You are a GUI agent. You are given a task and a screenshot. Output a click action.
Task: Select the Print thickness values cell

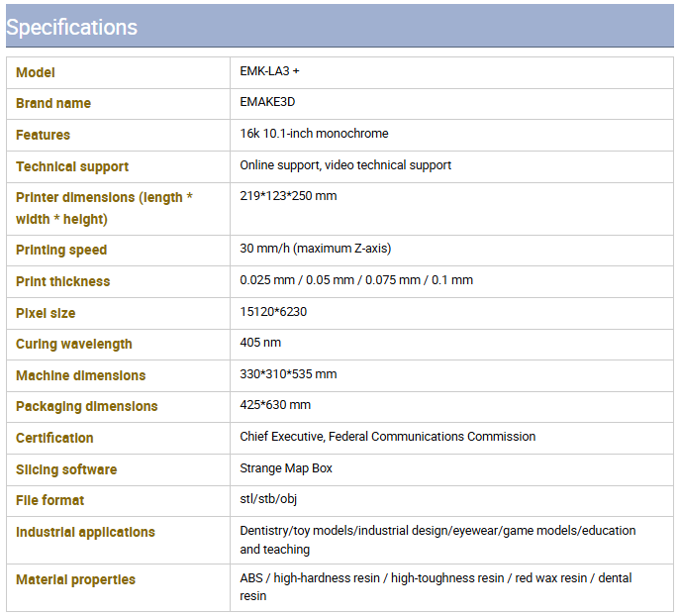pos(451,281)
